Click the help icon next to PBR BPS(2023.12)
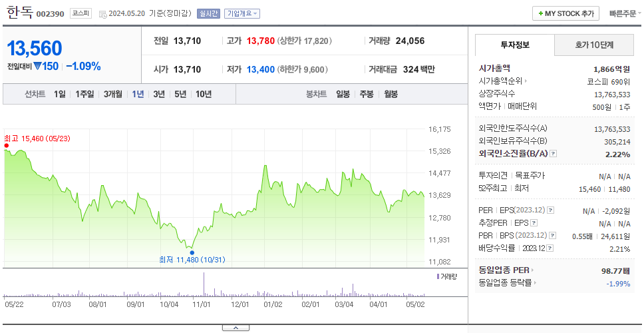Screen dimensions: 644x333 click(553, 236)
